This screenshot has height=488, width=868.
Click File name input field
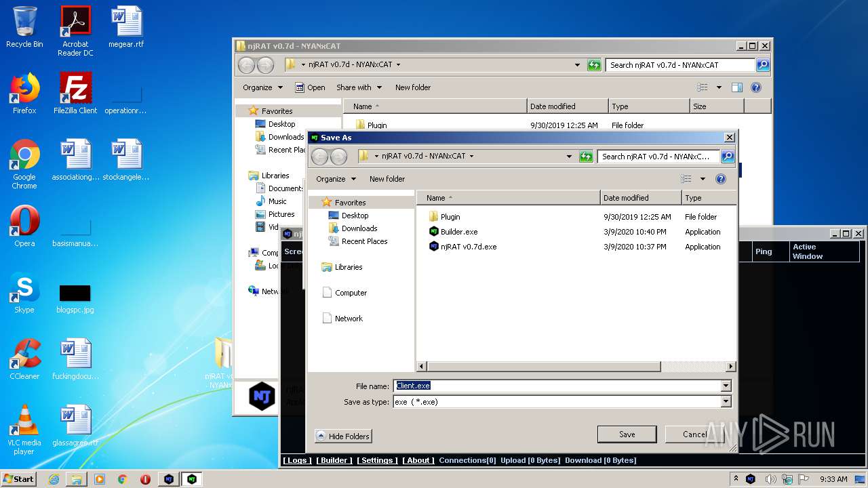tap(557, 386)
